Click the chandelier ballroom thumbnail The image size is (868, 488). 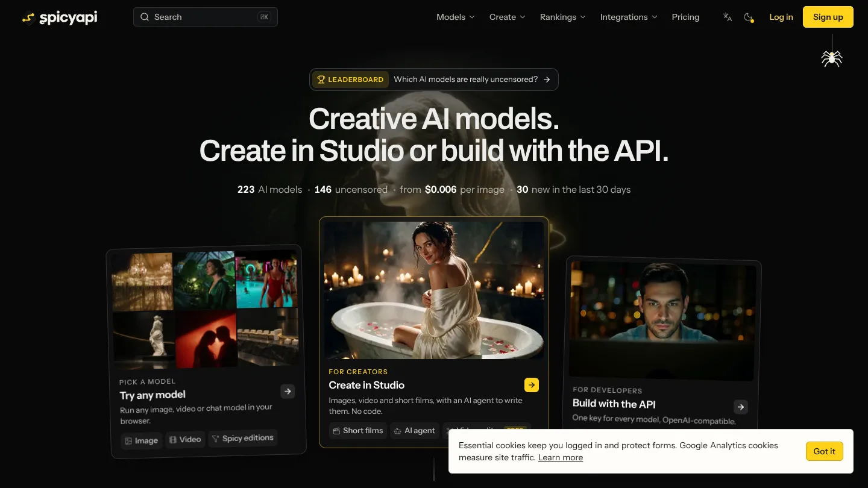pos(142,282)
